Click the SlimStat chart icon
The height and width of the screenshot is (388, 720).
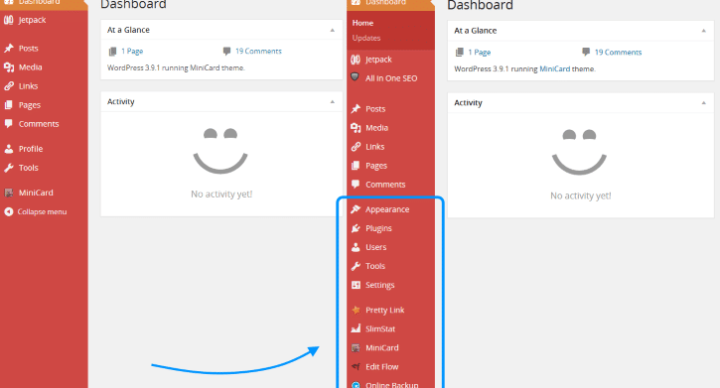click(x=355, y=329)
